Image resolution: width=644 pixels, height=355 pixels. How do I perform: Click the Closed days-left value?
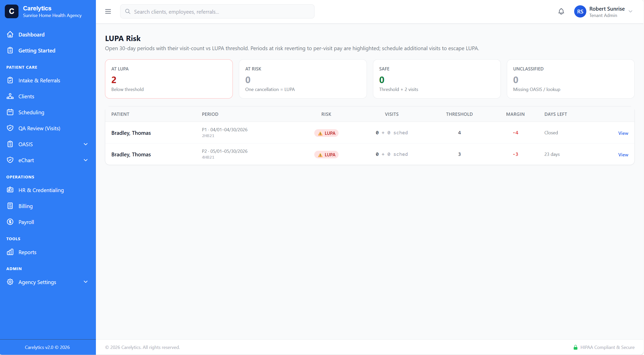tap(551, 133)
